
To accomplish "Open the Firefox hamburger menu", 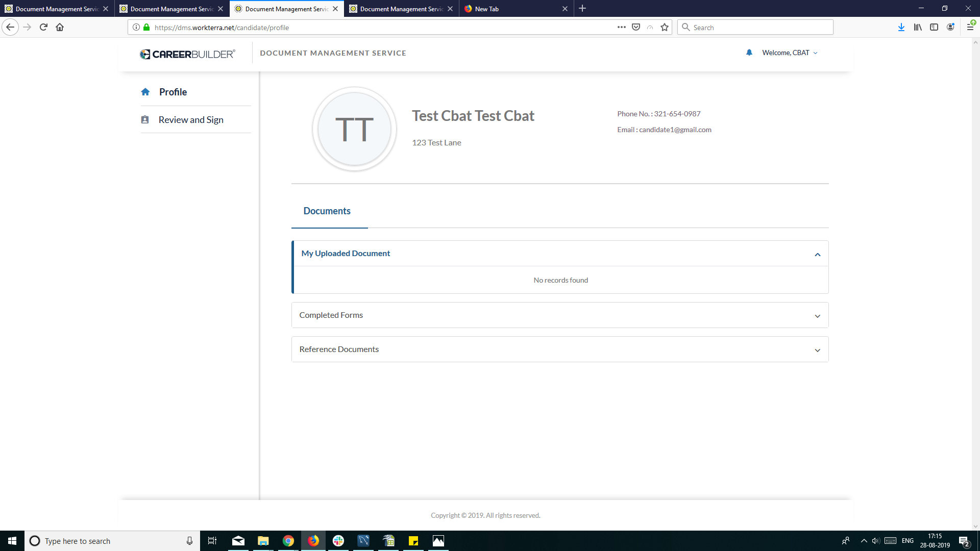I will [970, 27].
